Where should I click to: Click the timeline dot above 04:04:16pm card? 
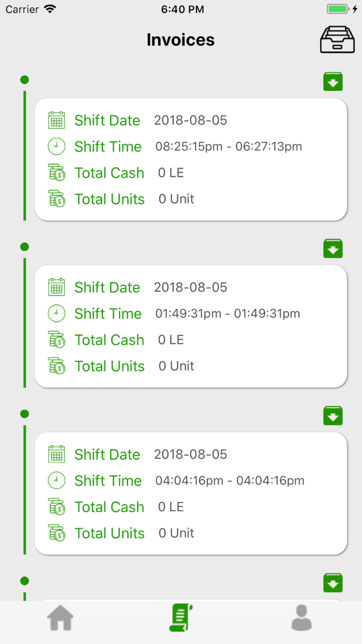coord(24,414)
